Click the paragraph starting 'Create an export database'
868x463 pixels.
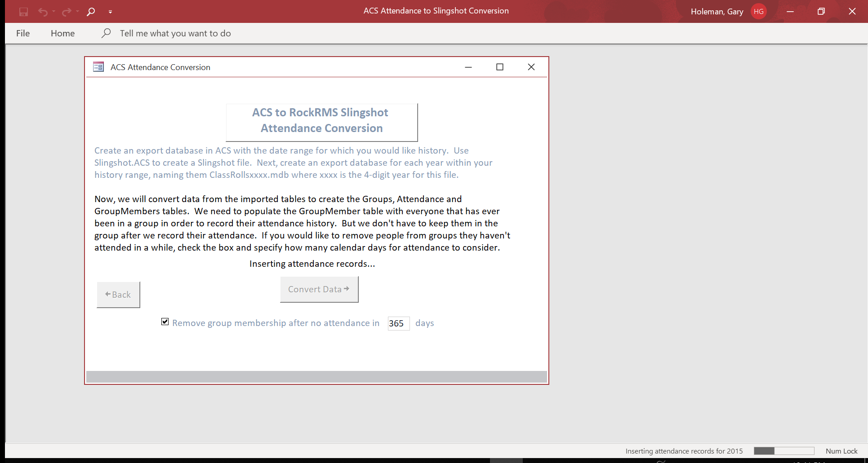tap(294, 163)
